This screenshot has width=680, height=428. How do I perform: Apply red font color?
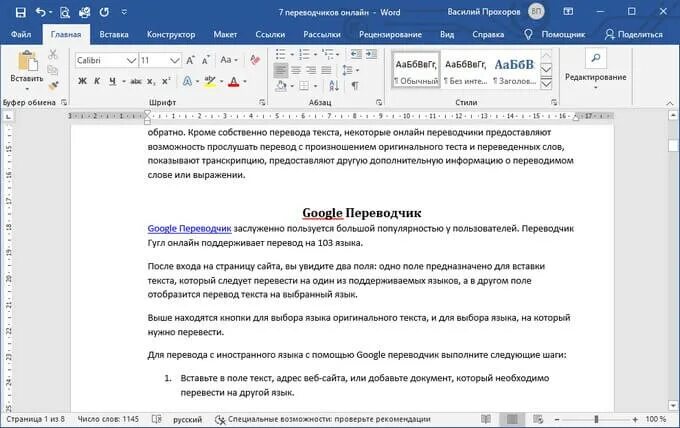[x=233, y=81]
